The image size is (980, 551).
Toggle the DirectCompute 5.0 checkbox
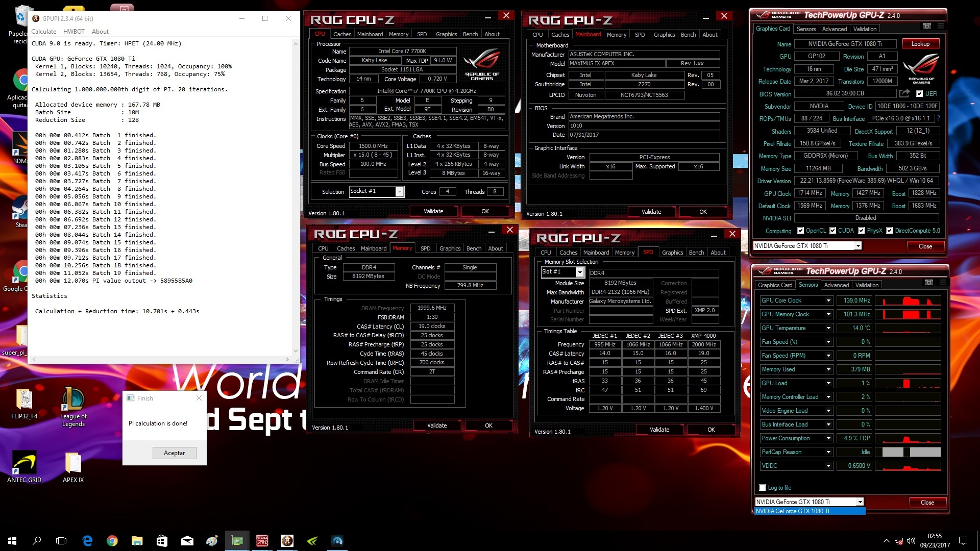coord(889,231)
